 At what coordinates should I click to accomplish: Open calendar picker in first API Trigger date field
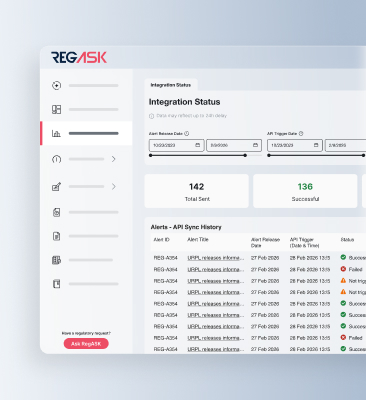(316, 145)
